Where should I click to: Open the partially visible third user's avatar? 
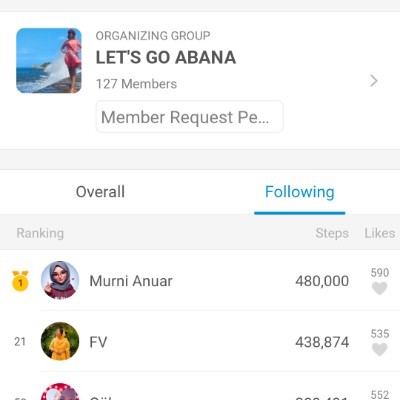coord(60,392)
